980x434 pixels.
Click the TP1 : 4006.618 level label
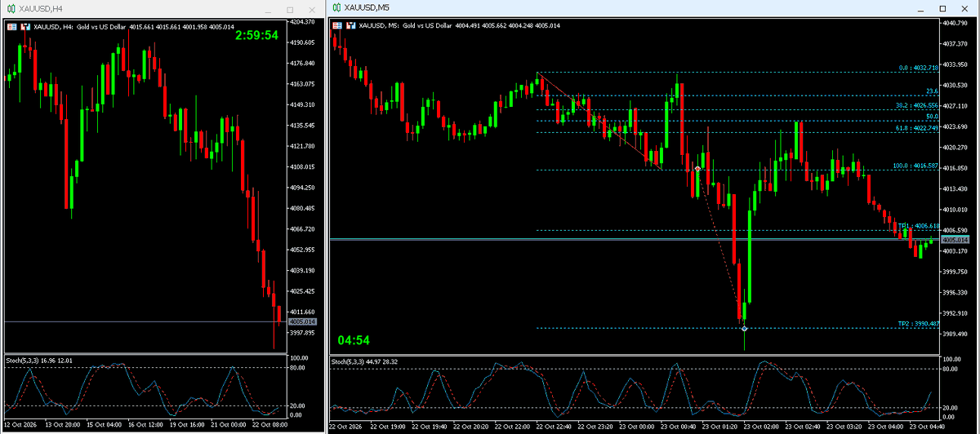tap(920, 226)
